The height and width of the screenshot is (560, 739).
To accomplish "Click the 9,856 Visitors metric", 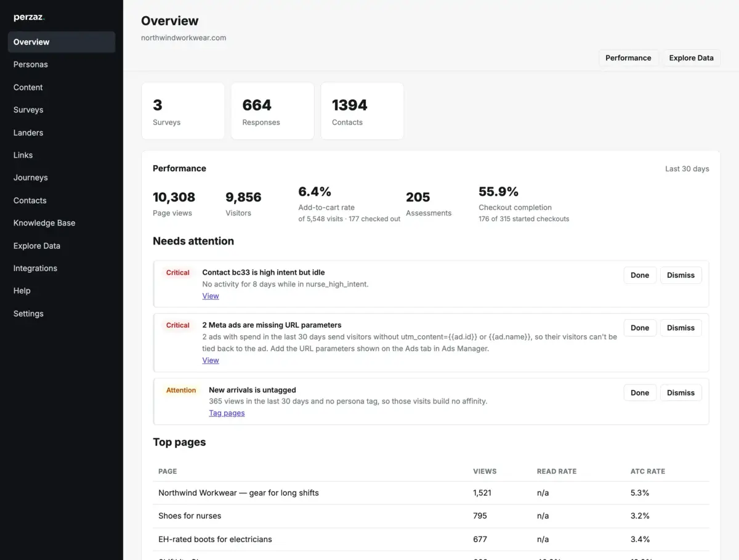I will coord(243,204).
